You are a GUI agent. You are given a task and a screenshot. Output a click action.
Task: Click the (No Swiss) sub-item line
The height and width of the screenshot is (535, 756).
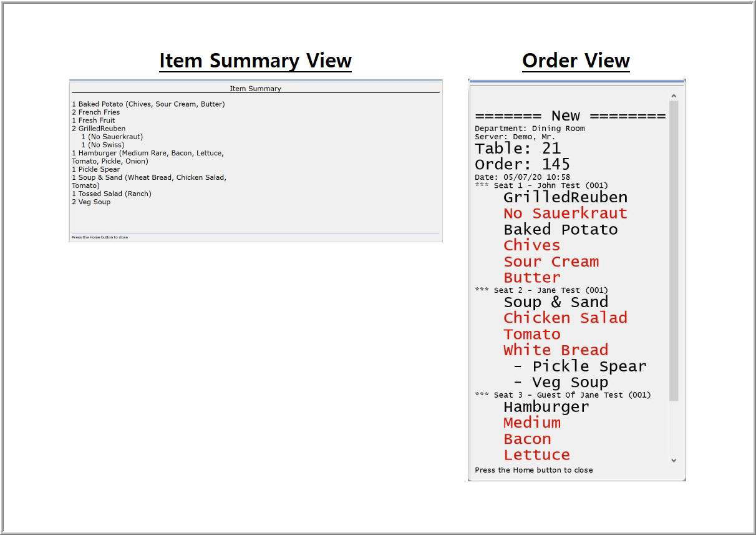point(103,145)
